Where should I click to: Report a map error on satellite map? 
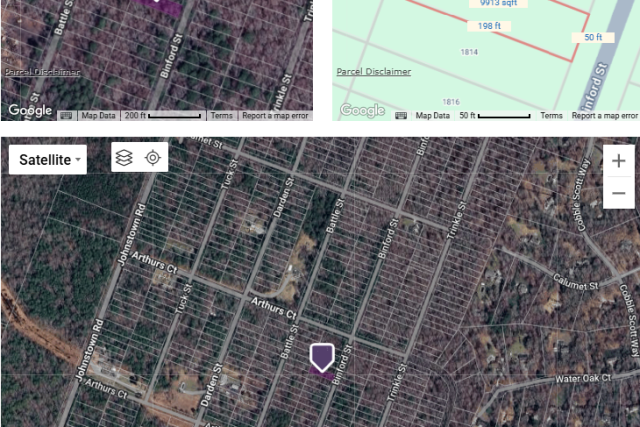point(275,116)
